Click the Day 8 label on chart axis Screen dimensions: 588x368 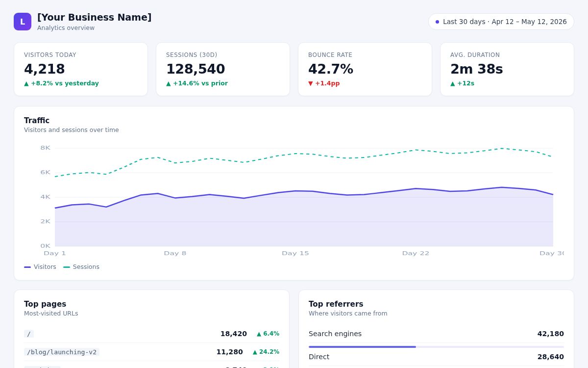(175, 253)
